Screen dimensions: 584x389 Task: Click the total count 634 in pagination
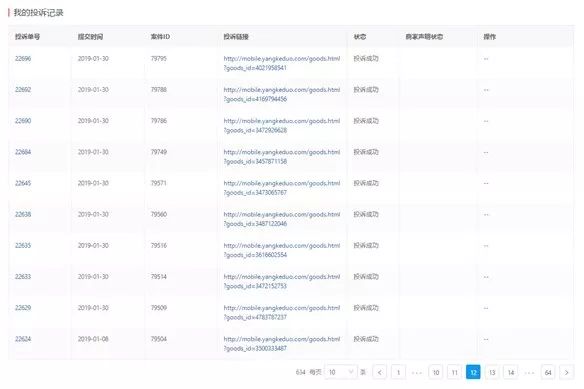300,372
